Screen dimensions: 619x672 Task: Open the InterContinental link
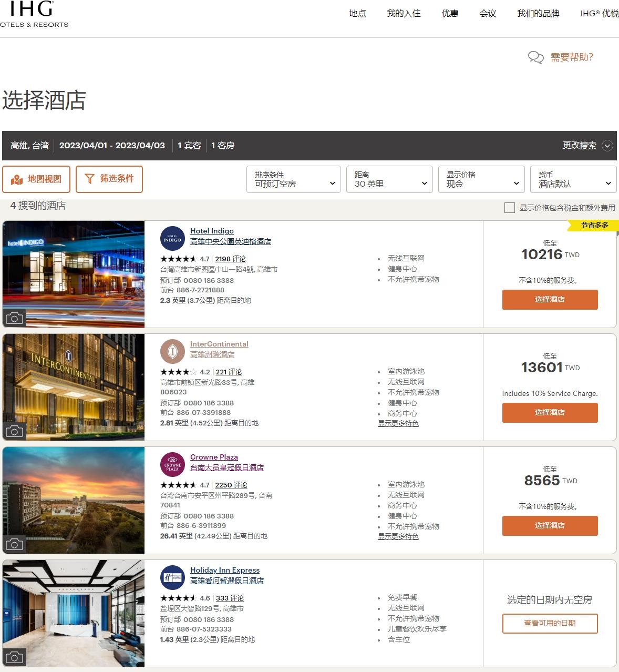pos(219,344)
